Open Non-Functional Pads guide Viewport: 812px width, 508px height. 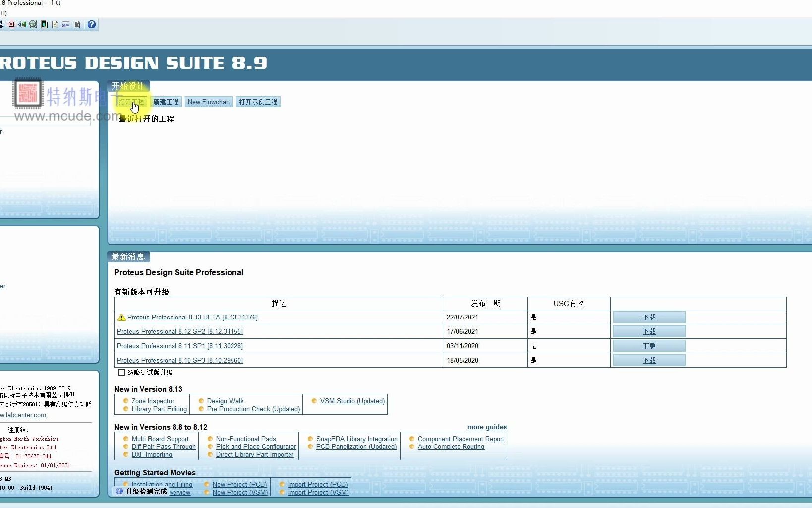click(x=246, y=439)
